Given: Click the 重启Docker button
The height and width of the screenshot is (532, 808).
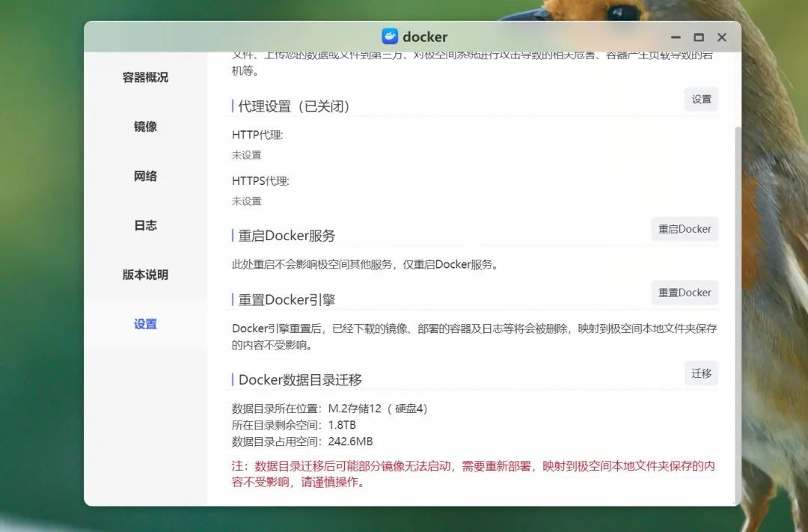Looking at the screenshot, I should pyautogui.click(x=685, y=229).
